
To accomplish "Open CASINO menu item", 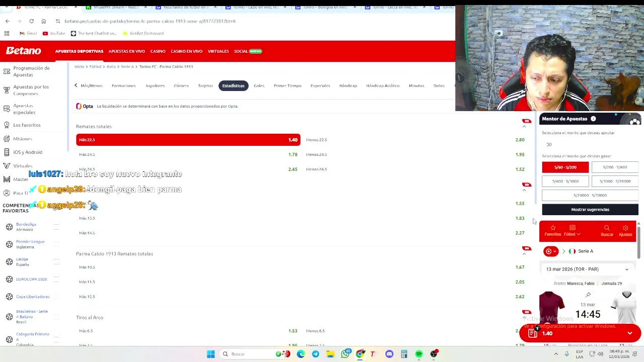I will [158, 51].
